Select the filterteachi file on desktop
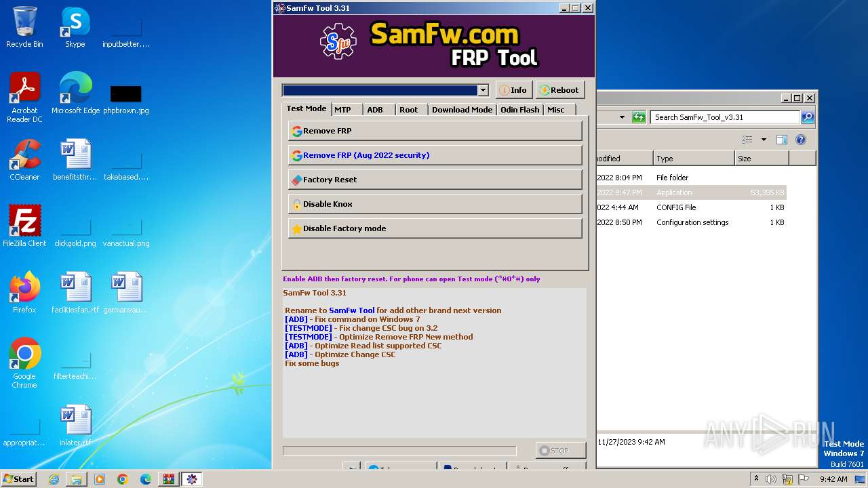Screen dimensions: 868x488 [x=75, y=365]
